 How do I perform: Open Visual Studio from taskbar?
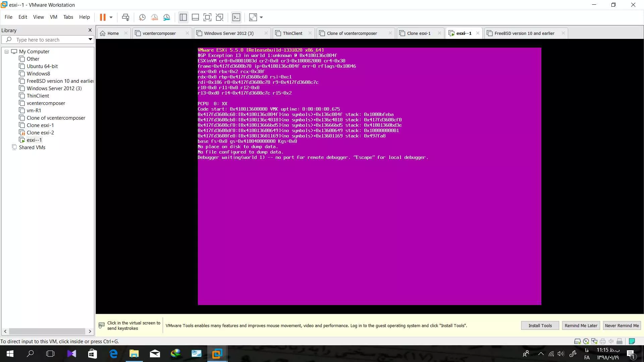(71, 354)
